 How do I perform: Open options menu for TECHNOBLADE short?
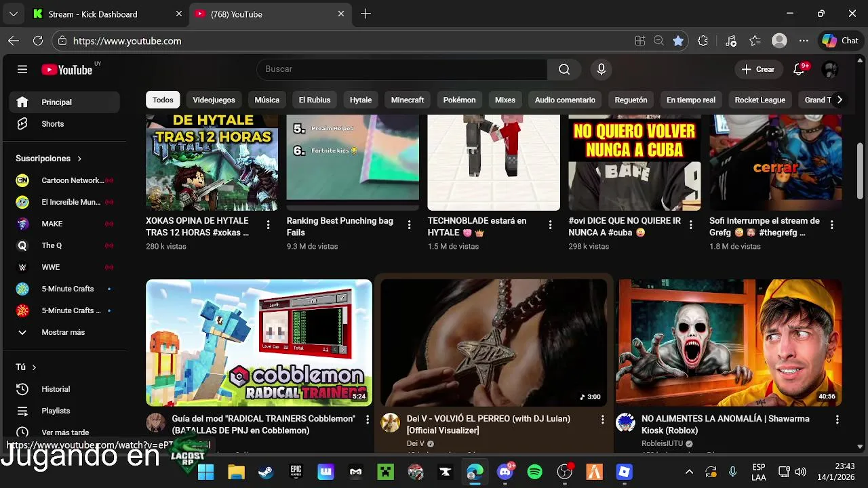pos(551,225)
